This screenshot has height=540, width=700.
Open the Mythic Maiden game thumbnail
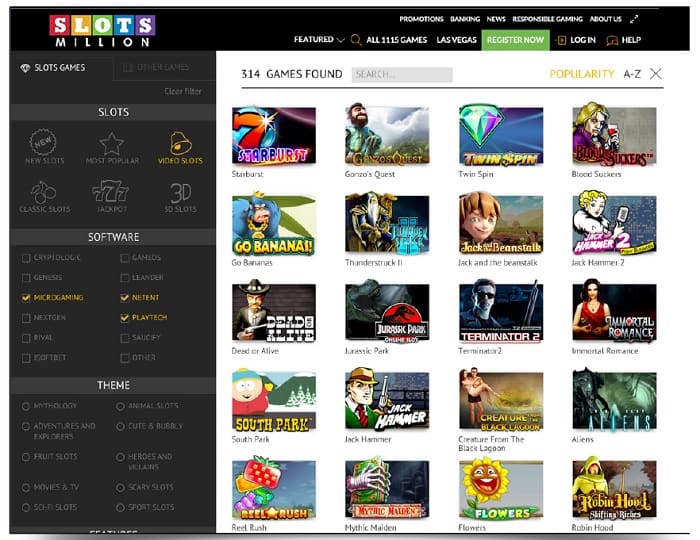pos(387,489)
